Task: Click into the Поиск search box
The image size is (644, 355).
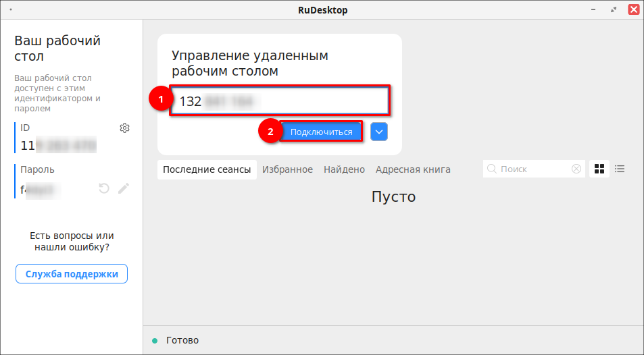Action: 530,169
